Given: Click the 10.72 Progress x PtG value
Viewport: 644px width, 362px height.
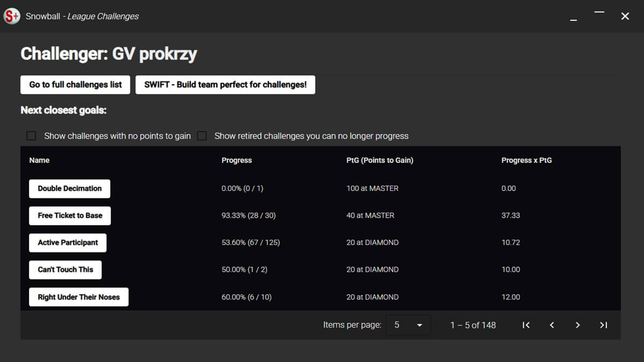Looking at the screenshot, I should (511, 243).
